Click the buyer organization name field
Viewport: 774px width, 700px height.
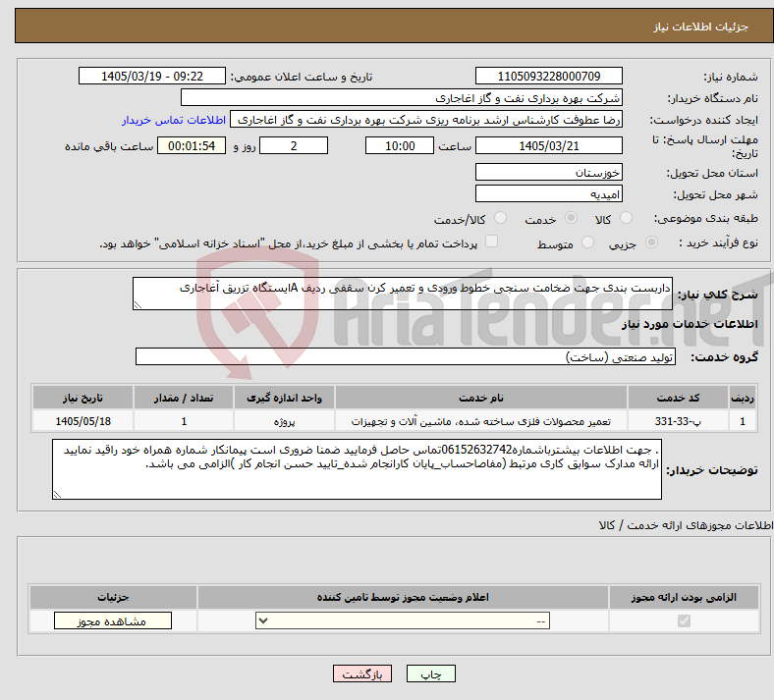click(402, 97)
